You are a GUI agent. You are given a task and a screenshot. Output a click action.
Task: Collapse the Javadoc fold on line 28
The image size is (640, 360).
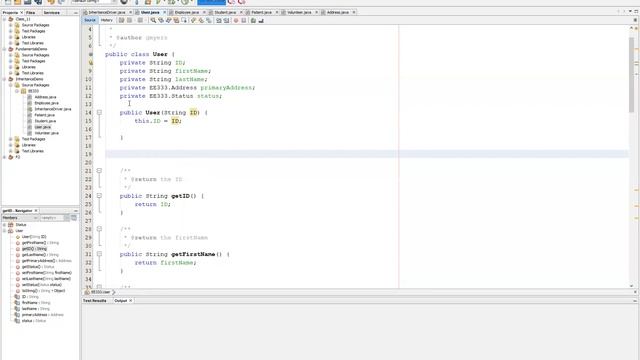tap(99, 229)
